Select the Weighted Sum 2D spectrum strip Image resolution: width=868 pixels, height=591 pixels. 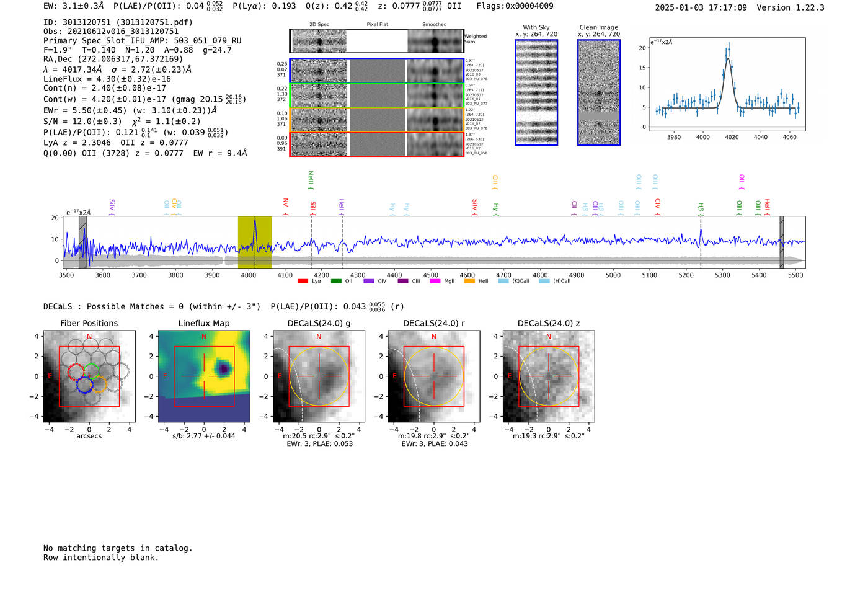tap(377, 41)
